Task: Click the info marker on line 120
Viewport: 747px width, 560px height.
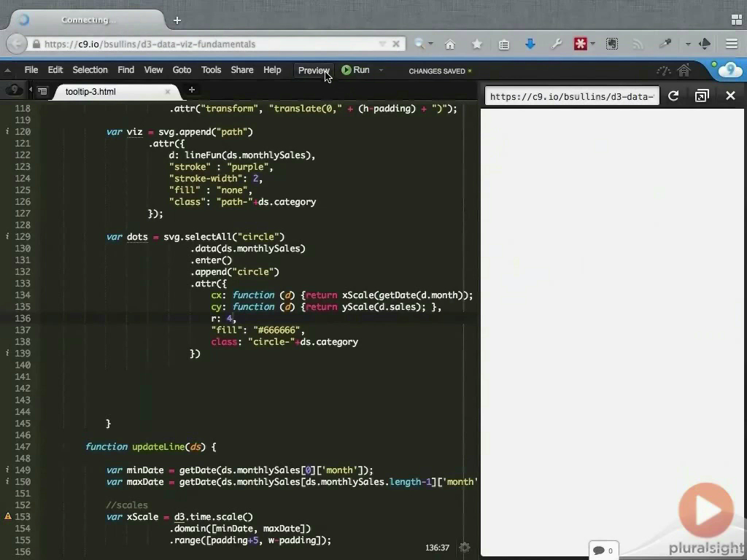Action: 7,131
